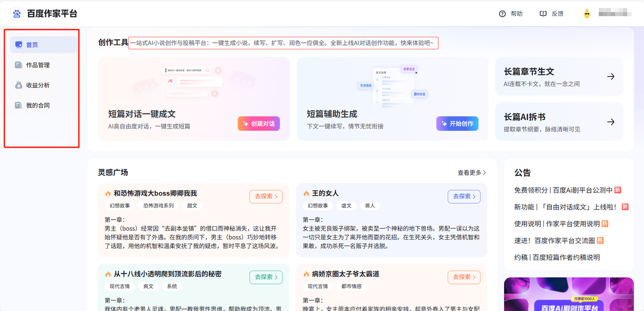The width and height of the screenshot is (644, 311).
Task: Click flame icon beside 病娇京圈太子爷太霸道
Action: (306, 274)
